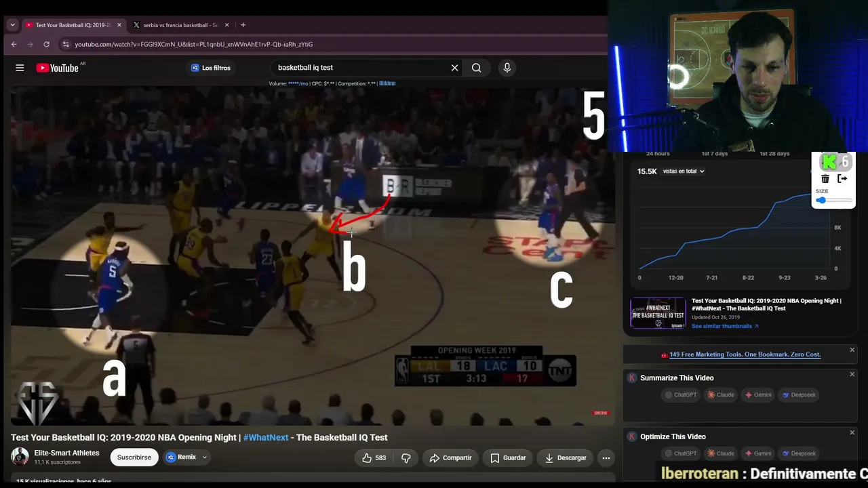Open more actions three-dot menu

[x=606, y=457]
